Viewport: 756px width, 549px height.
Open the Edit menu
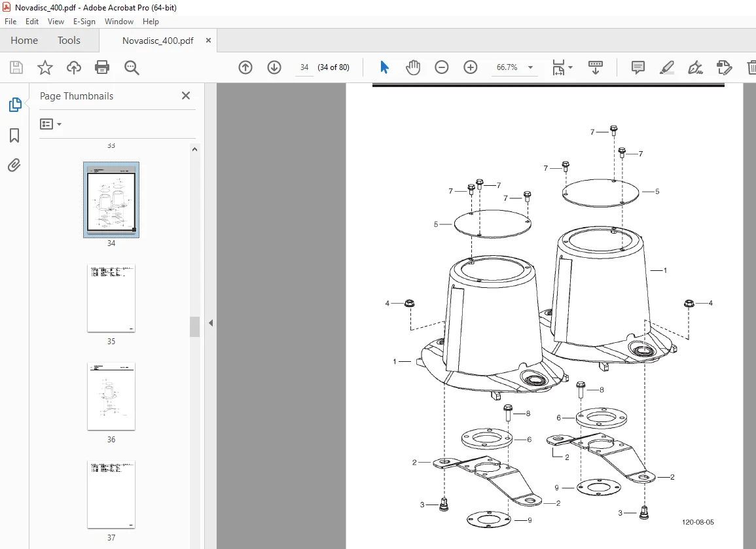tap(32, 22)
